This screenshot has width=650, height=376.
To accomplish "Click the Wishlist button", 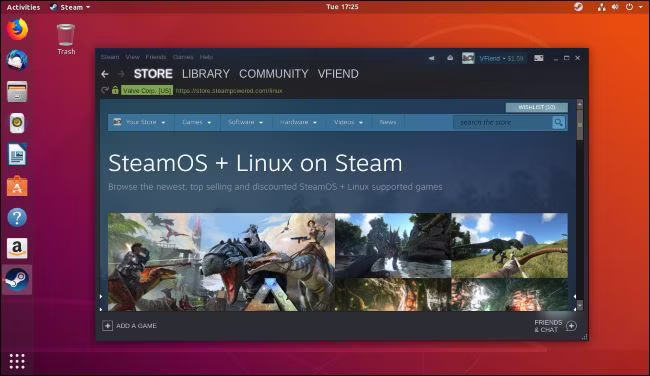I will (x=537, y=107).
